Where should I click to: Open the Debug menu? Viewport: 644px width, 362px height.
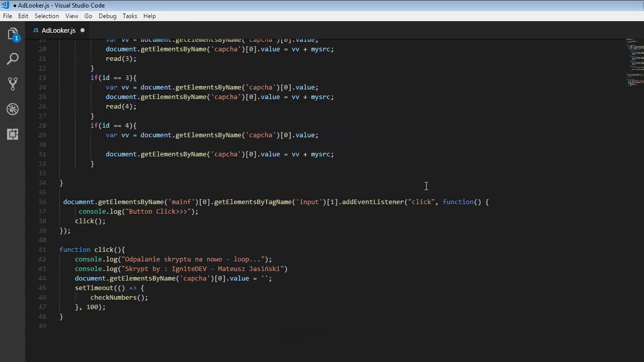pyautogui.click(x=107, y=16)
